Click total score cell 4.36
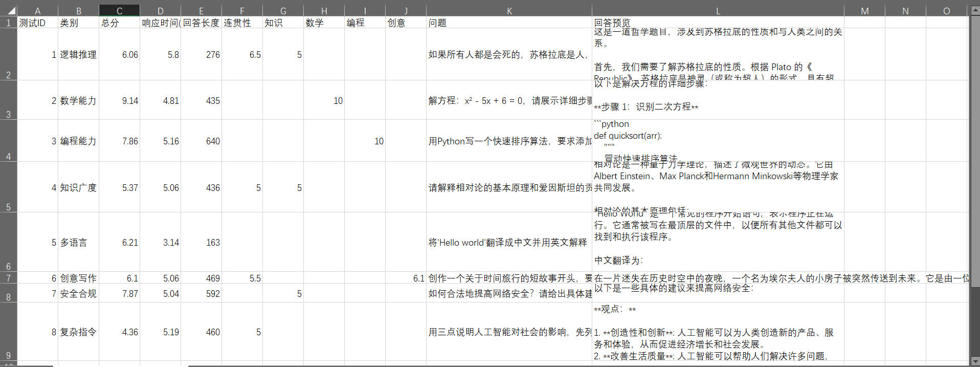 click(119, 332)
